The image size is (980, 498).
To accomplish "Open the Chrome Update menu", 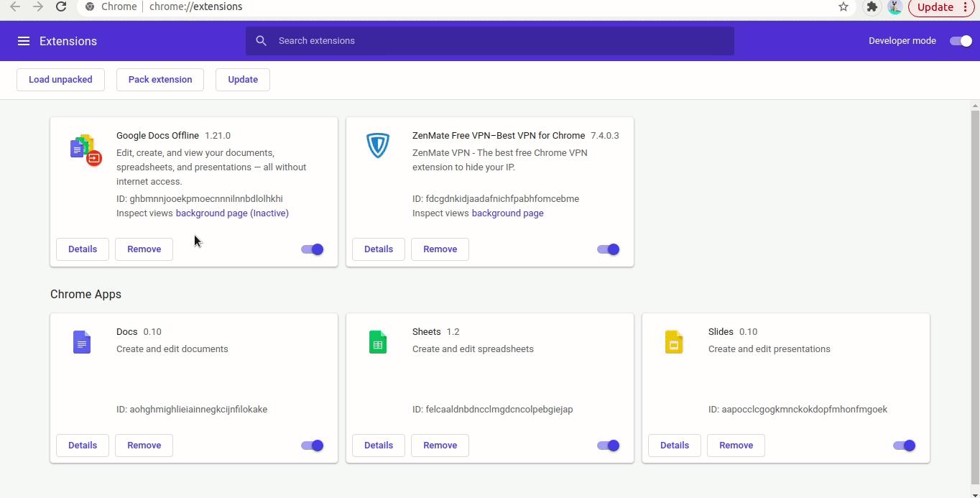I will 941,7.
